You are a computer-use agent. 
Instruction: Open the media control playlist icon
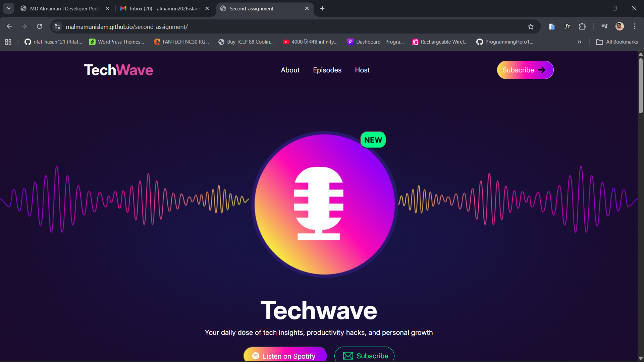point(604,26)
